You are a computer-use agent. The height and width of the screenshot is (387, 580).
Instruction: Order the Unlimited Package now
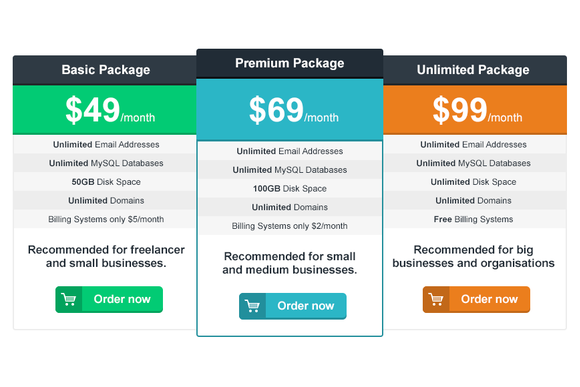pos(476,299)
